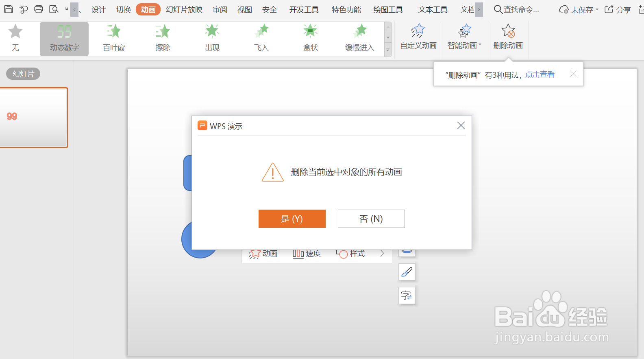The image size is (644, 359).
Task: Open the 视图 ribbon tab
Action: pyautogui.click(x=245, y=10)
